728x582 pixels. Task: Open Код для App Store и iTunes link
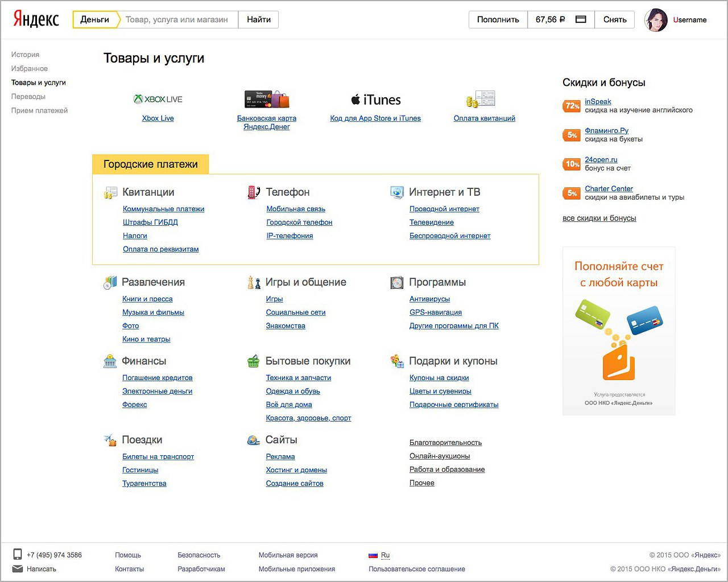pyautogui.click(x=375, y=118)
